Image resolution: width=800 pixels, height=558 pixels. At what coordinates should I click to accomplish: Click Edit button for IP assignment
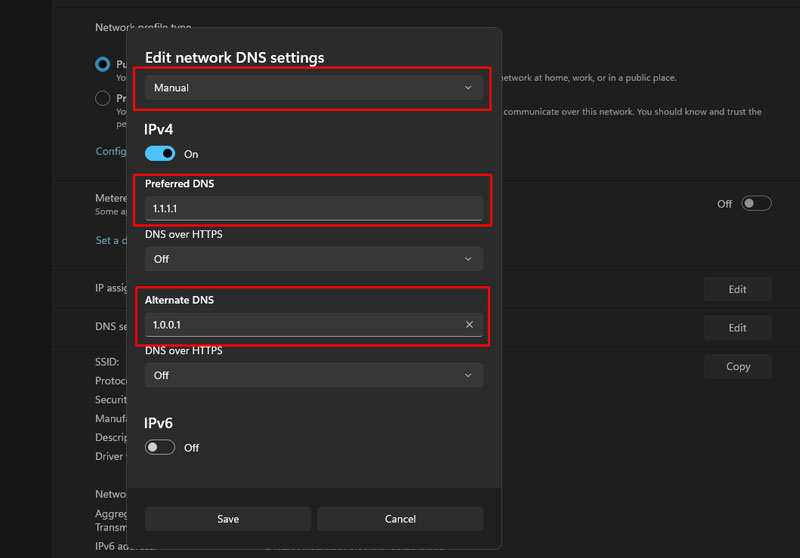[x=737, y=289]
